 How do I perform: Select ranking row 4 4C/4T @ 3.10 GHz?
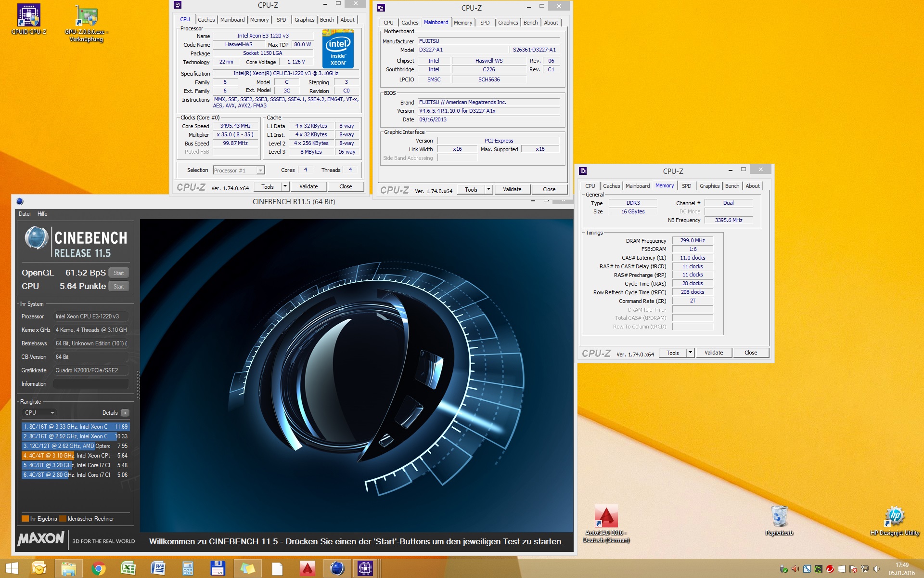76,456
